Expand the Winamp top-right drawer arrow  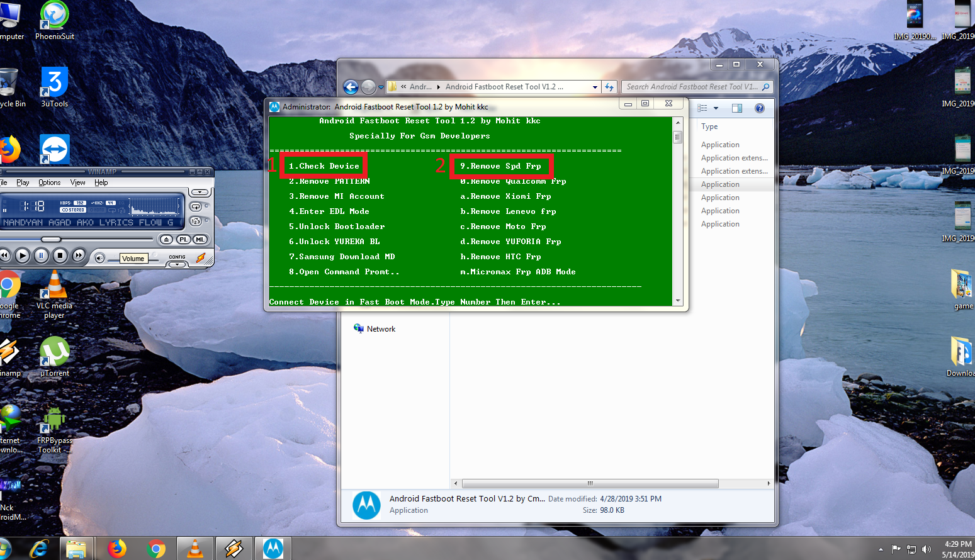pyautogui.click(x=200, y=193)
